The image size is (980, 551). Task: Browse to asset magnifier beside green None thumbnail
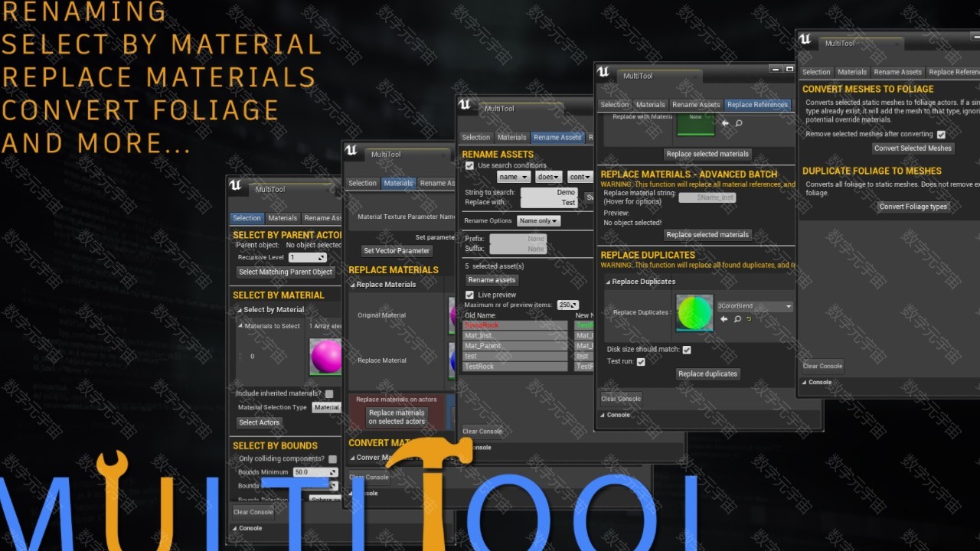739,123
